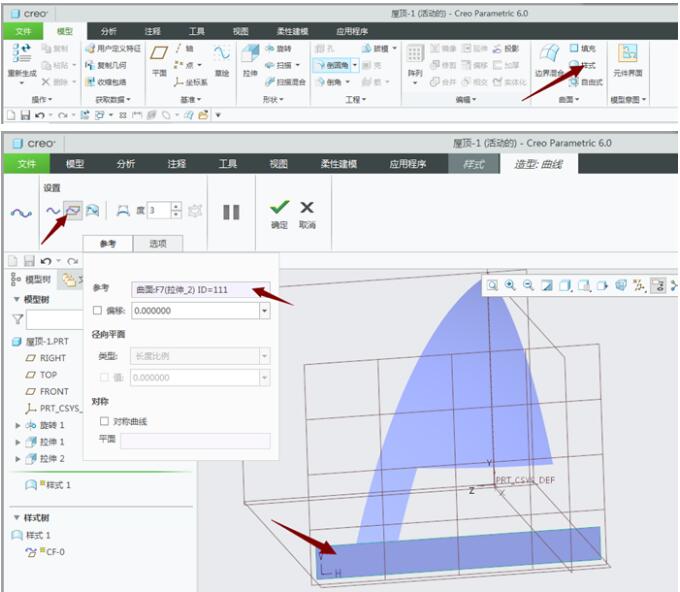
Task: Click 重新生成 (Regenerate) in the upper window
Action: point(22,61)
